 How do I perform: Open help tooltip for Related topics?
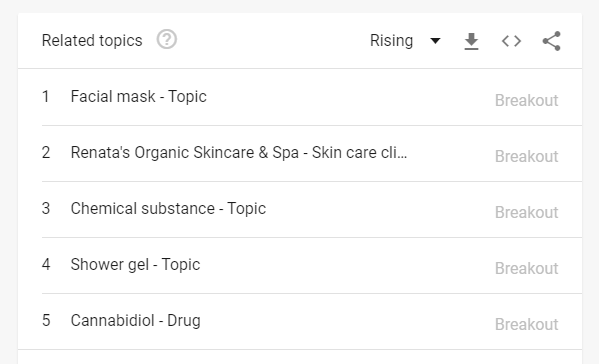(167, 39)
